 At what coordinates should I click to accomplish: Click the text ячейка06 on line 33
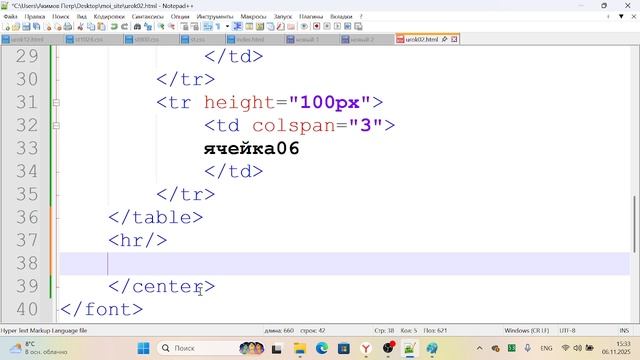[251, 148]
